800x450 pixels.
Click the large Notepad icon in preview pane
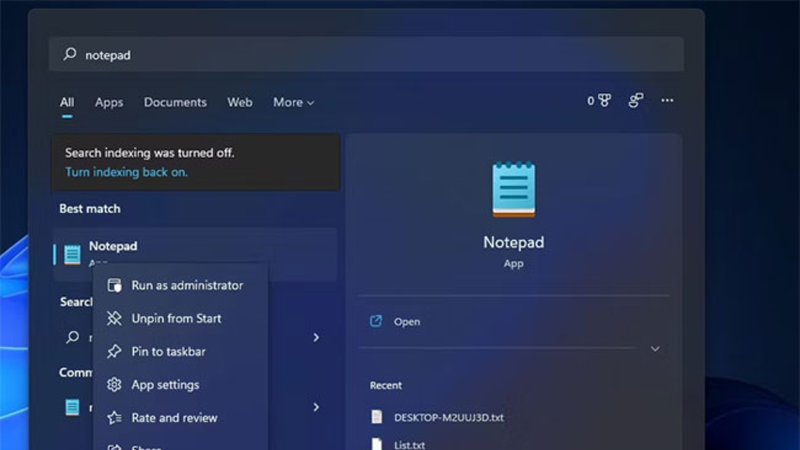pyautogui.click(x=513, y=191)
